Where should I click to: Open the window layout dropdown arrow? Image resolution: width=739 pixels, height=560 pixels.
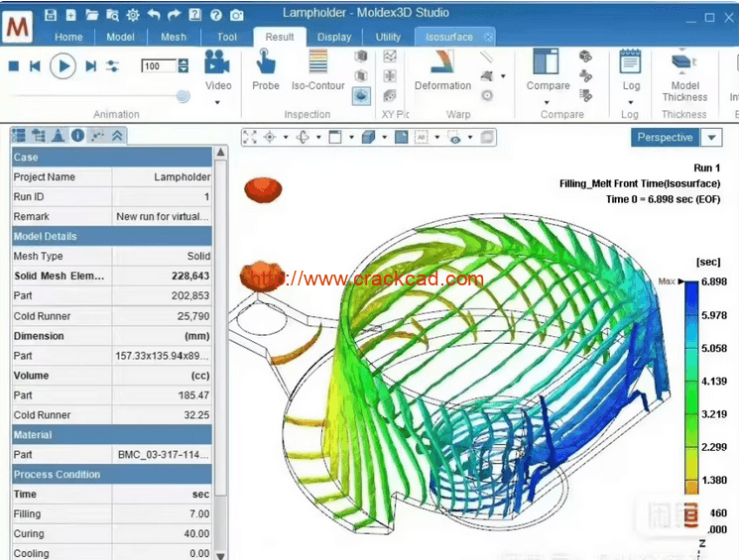click(x=351, y=137)
